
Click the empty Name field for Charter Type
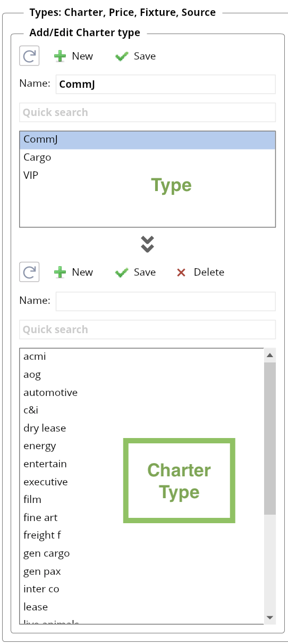pos(166,301)
